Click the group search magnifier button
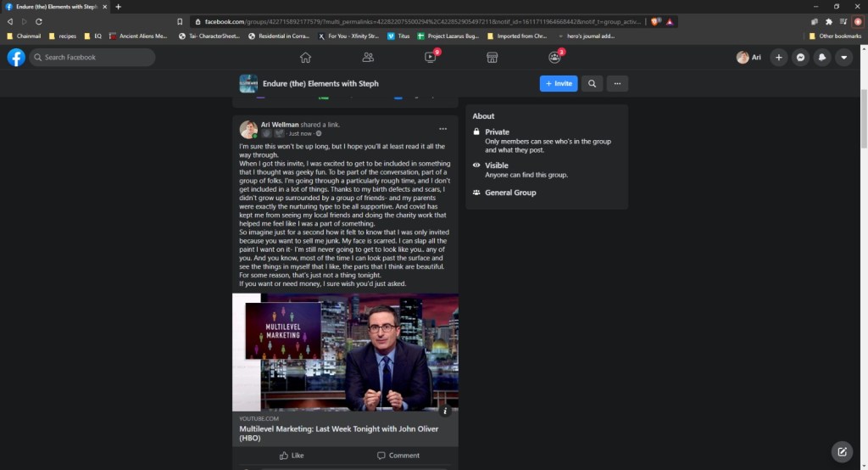 pyautogui.click(x=592, y=83)
